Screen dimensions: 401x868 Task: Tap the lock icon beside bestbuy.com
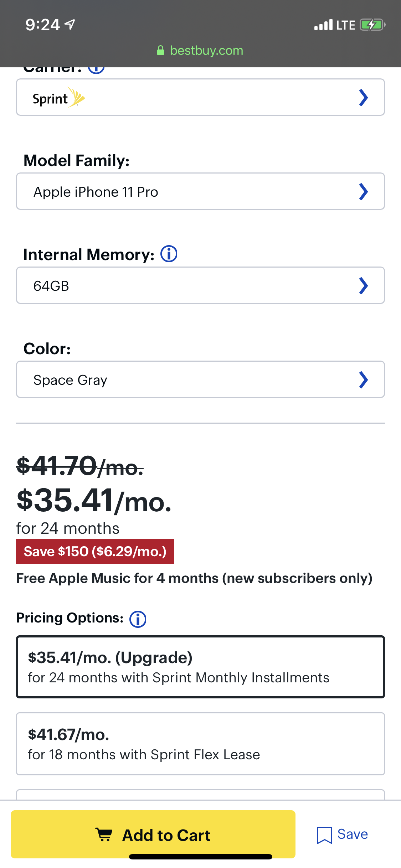coord(160,51)
